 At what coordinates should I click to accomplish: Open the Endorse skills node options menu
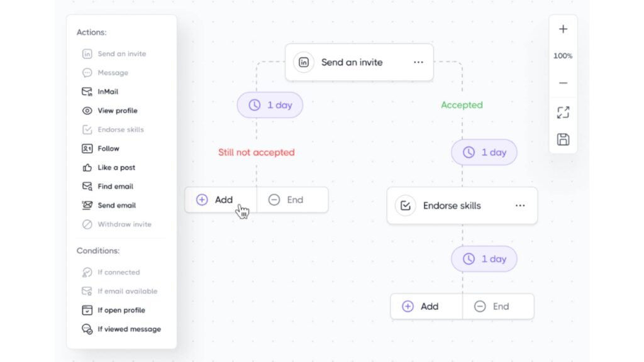point(520,206)
